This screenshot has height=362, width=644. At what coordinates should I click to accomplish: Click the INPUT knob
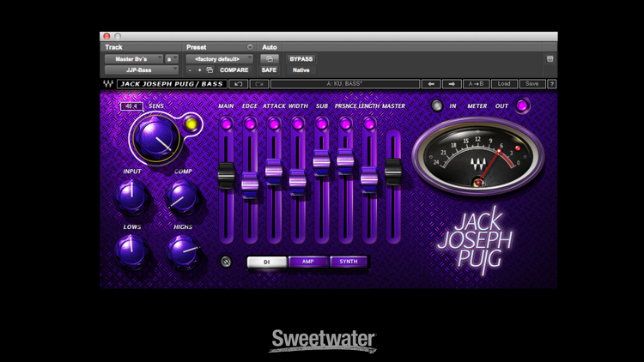tap(132, 197)
